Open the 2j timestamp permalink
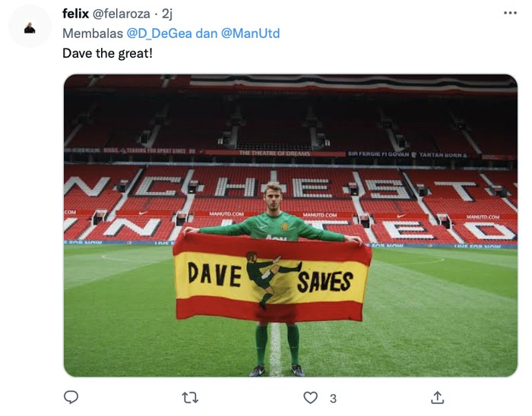 167,14
